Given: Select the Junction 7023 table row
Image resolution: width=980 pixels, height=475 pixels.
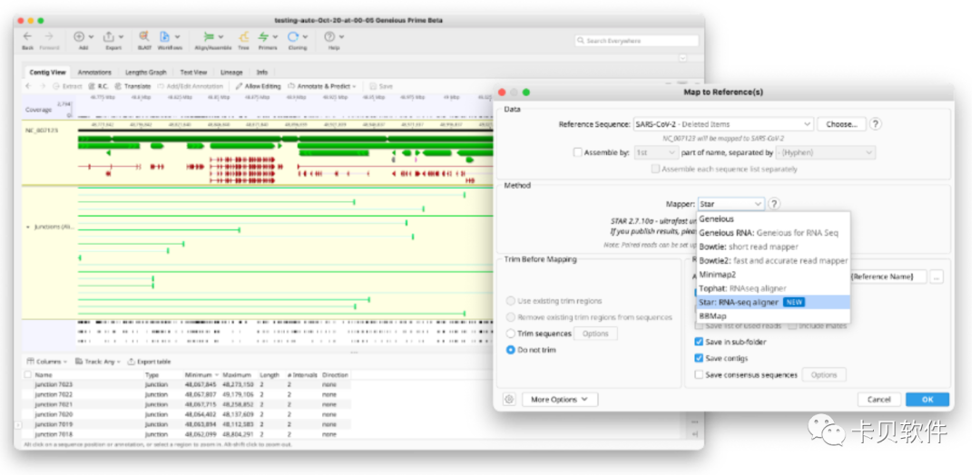Looking at the screenshot, I should pos(186,385).
